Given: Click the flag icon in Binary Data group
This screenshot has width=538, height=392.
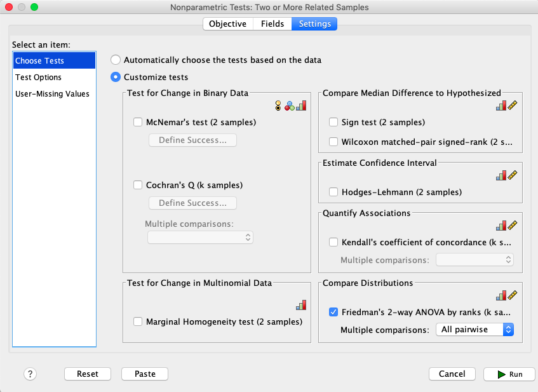Looking at the screenshot, I should click(x=278, y=105).
